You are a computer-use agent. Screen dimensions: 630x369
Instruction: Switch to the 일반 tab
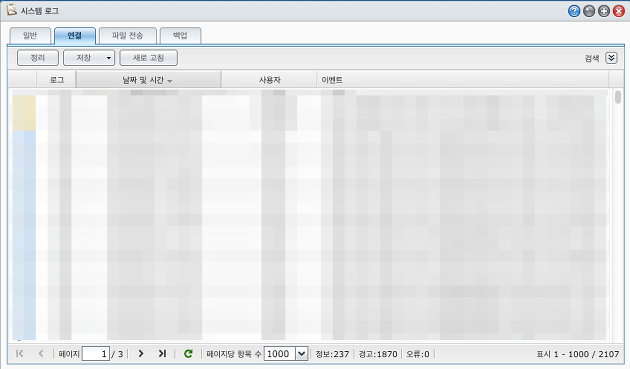tap(30, 35)
